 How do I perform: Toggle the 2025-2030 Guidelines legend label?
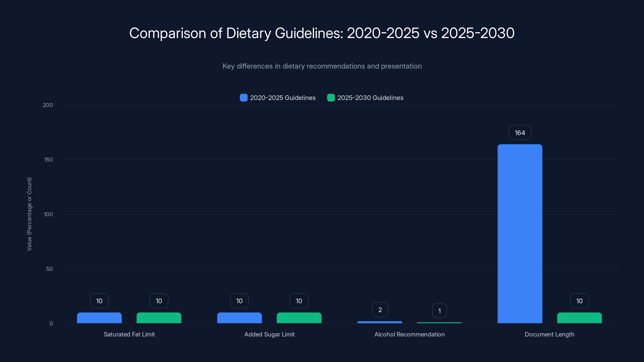370,98
